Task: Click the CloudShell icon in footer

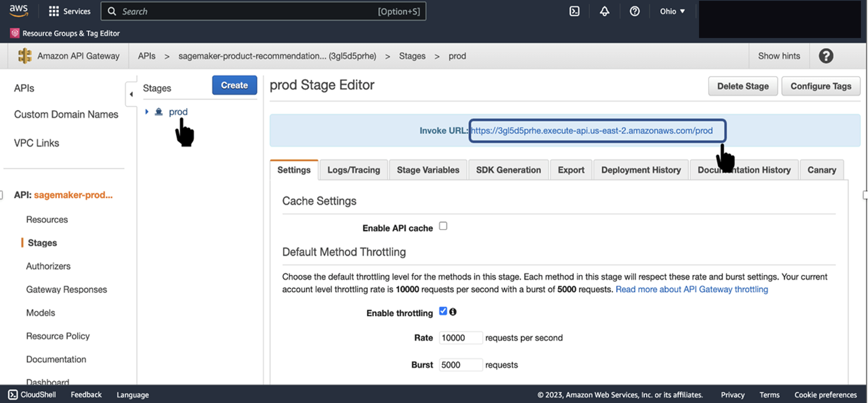Action: pyautogui.click(x=13, y=394)
